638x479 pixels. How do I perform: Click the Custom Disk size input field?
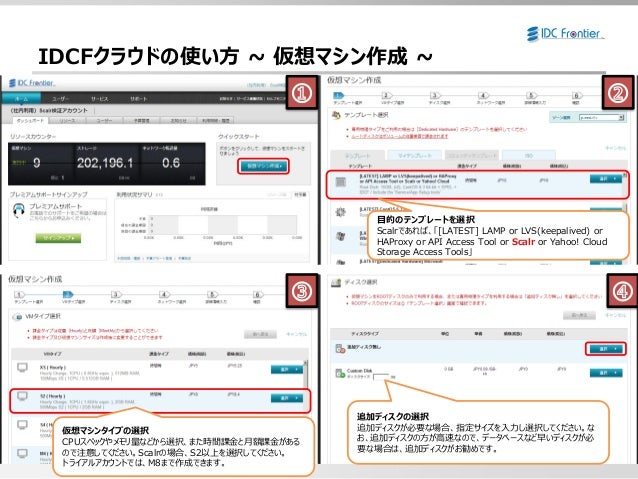point(381,377)
